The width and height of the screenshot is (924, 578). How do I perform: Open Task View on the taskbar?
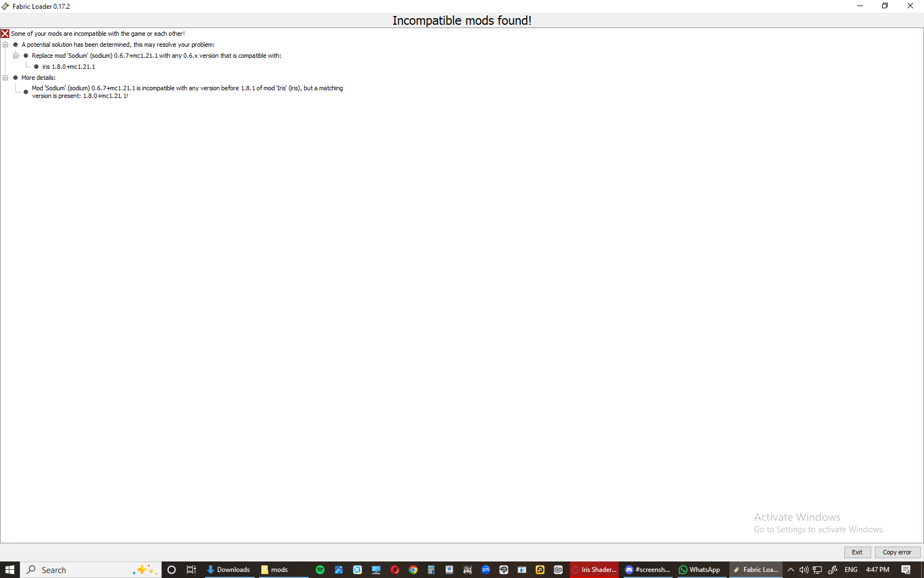[x=191, y=570]
